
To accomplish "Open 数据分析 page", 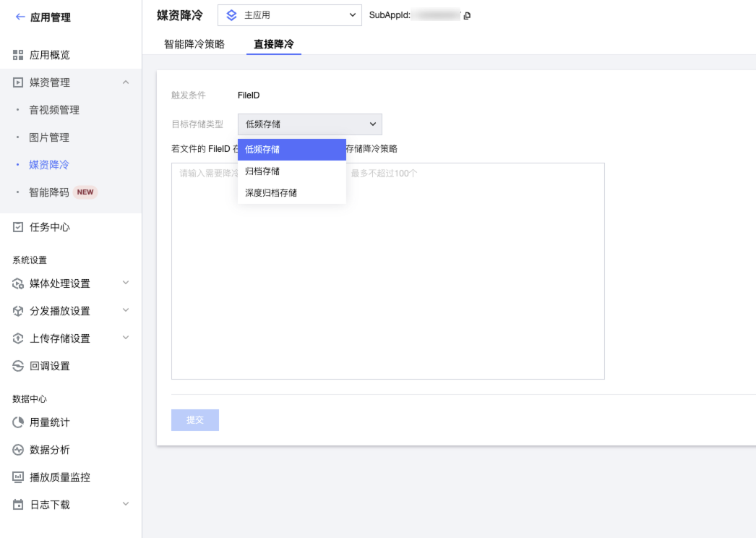I will (50, 451).
